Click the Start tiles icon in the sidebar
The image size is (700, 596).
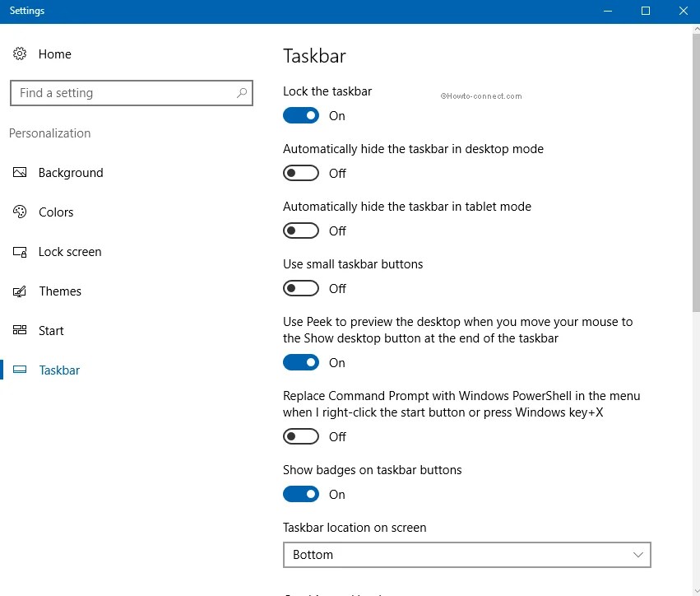pyautogui.click(x=20, y=331)
